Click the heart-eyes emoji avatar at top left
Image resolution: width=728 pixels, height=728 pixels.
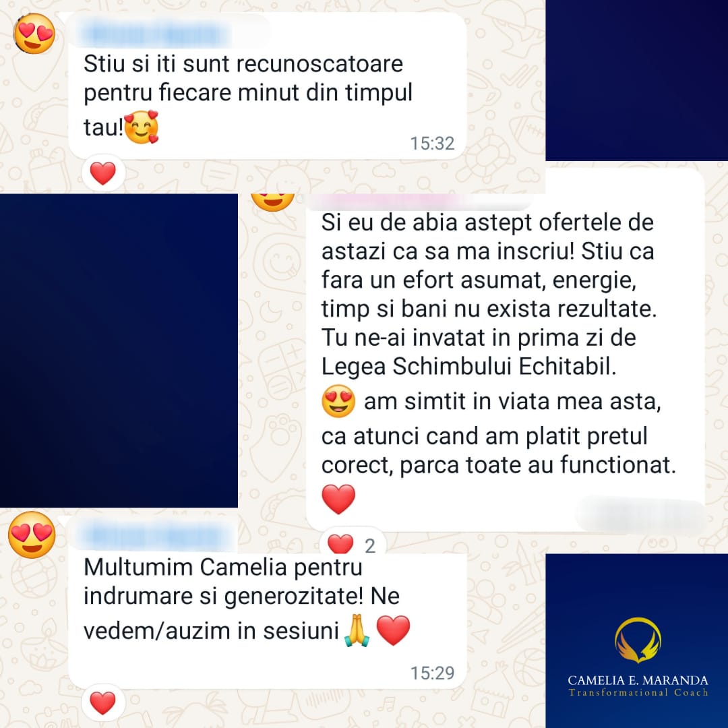(34, 34)
